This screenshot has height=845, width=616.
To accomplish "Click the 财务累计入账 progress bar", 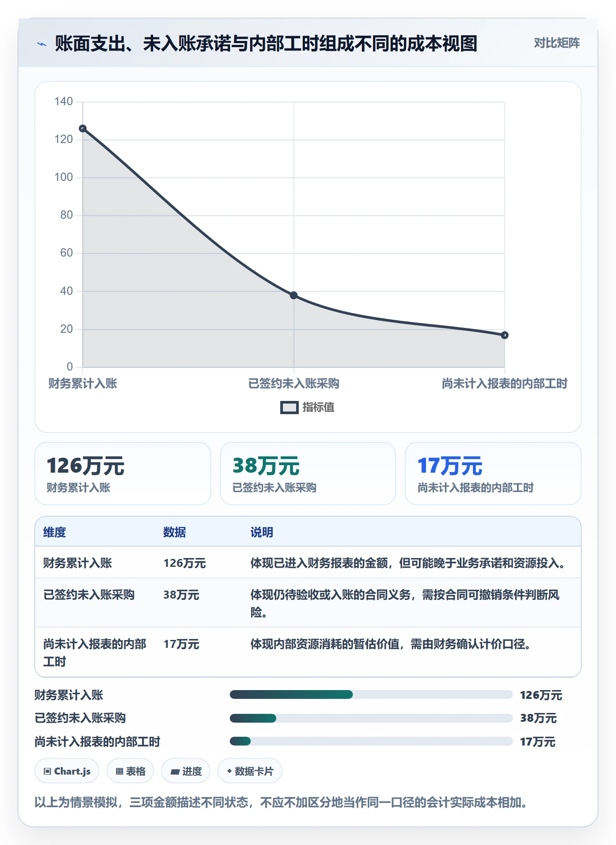I will point(371,694).
